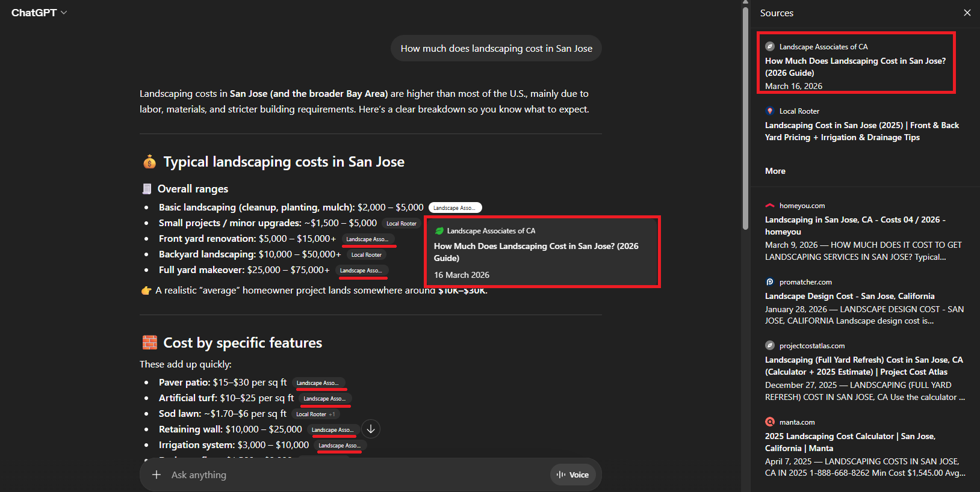Open the ChatGPT model selector dropdown
This screenshot has width=980, height=492.
pyautogui.click(x=39, y=13)
